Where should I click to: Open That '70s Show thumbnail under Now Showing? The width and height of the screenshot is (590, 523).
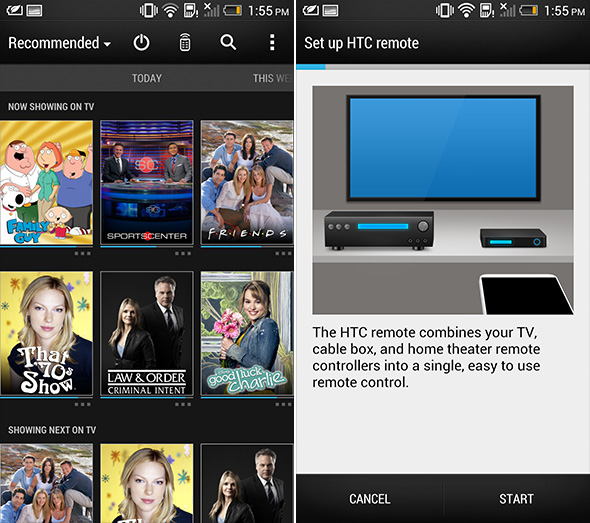pyautogui.click(x=46, y=334)
